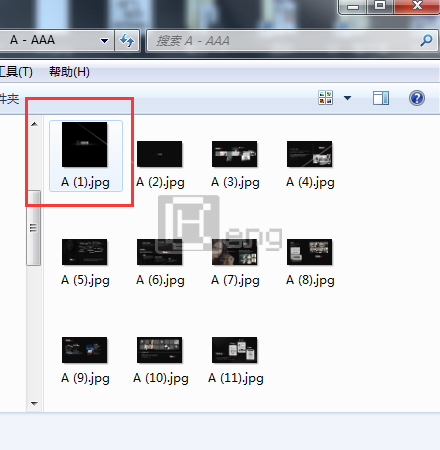
Task: Click the vertical scrollbar thumb
Action: pos(33,228)
